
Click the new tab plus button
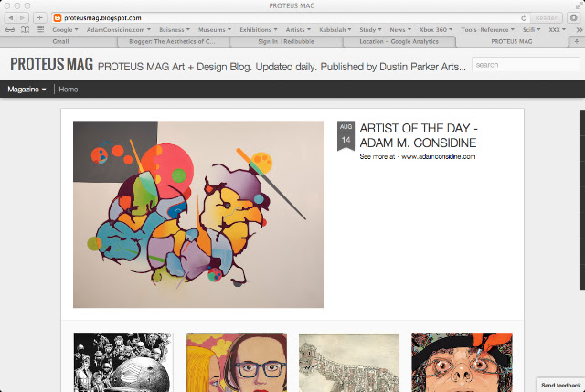(x=577, y=41)
